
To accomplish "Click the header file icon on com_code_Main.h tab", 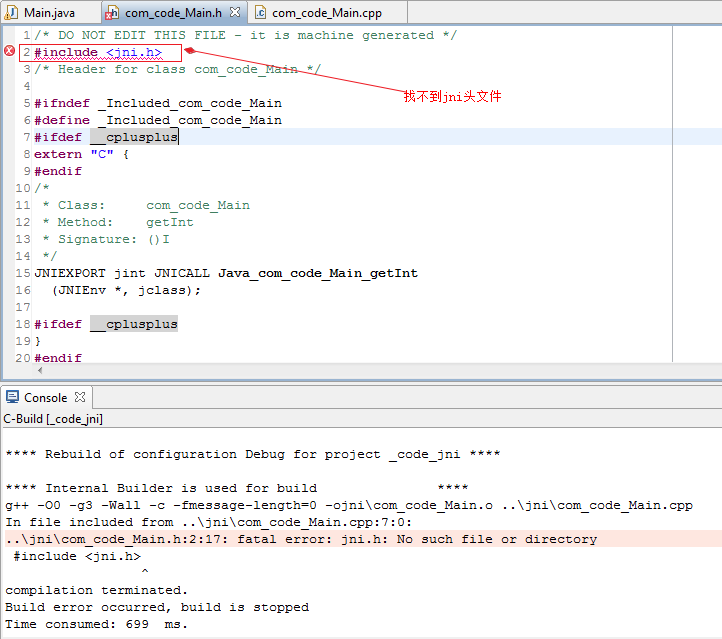I will [112, 13].
